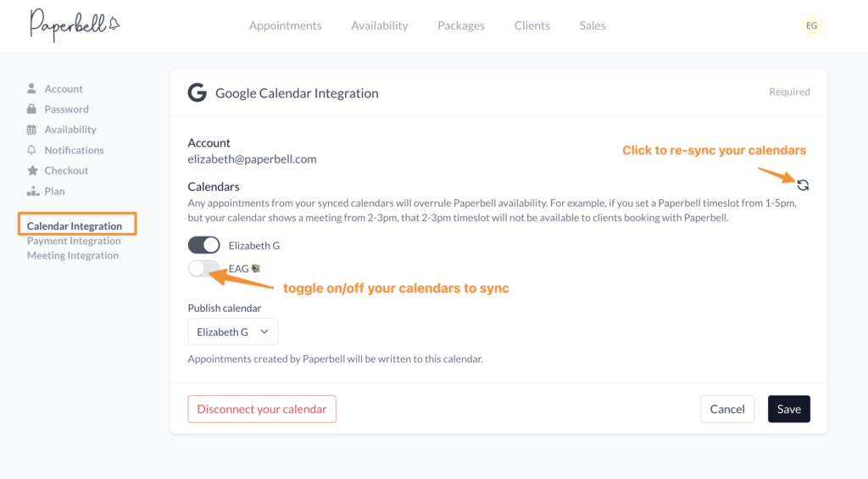Enable the EAG calendar sync toggle
The height and width of the screenshot is (479, 868).
203,269
